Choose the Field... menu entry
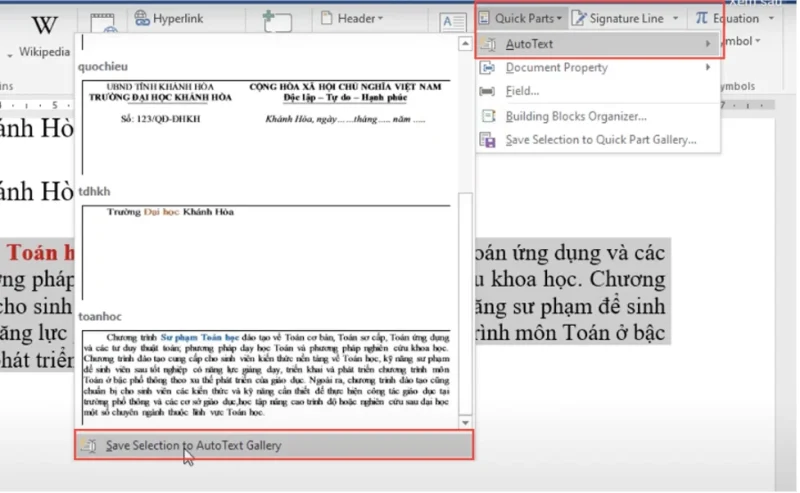 coord(598,91)
